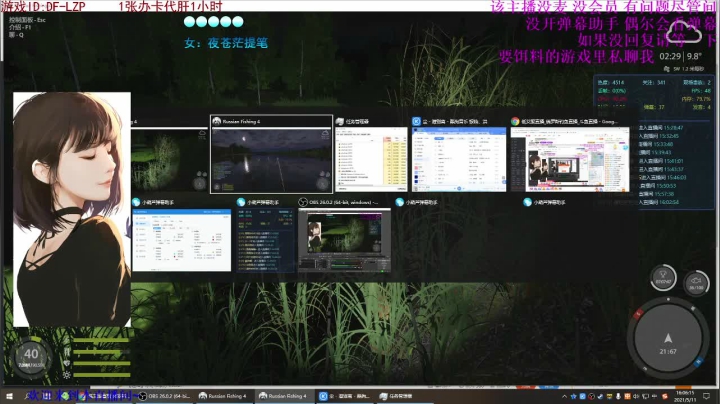Click the 控制面板 - Esc hint text
Image resolution: width=720 pixels, height=404 pixels.
[x=27, y=20]
